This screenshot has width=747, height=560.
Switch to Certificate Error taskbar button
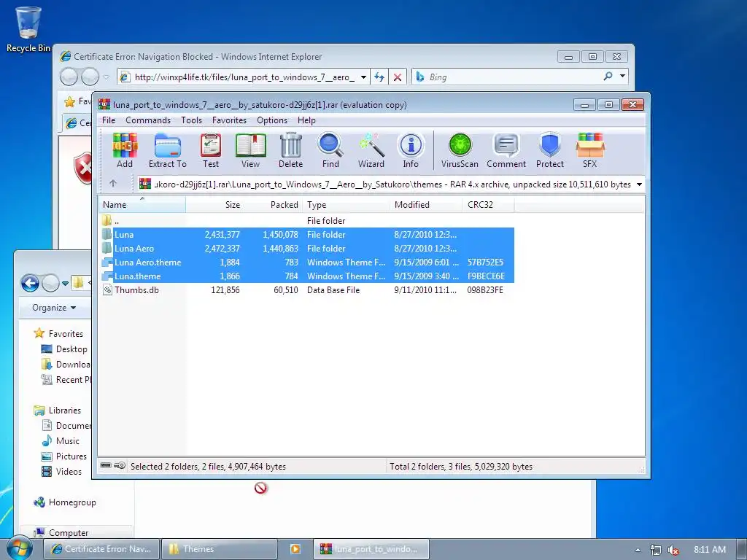click(x=101, y=549)
